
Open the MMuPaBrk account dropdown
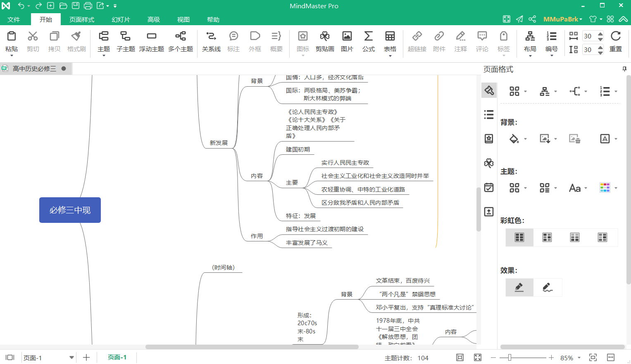tap(563, 19)
